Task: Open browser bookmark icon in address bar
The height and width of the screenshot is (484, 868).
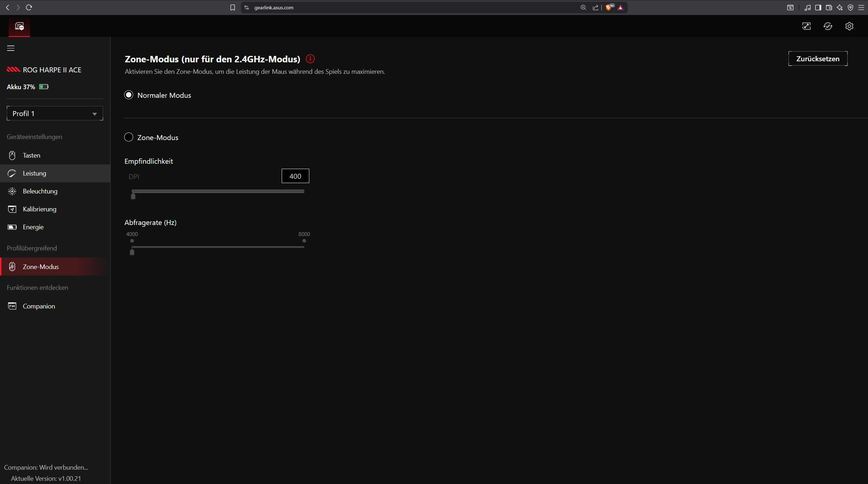Action: (x=233, y=8)
